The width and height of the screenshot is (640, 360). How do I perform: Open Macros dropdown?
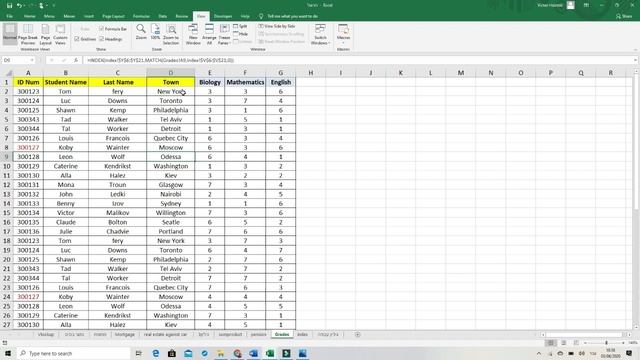[343, 34]
